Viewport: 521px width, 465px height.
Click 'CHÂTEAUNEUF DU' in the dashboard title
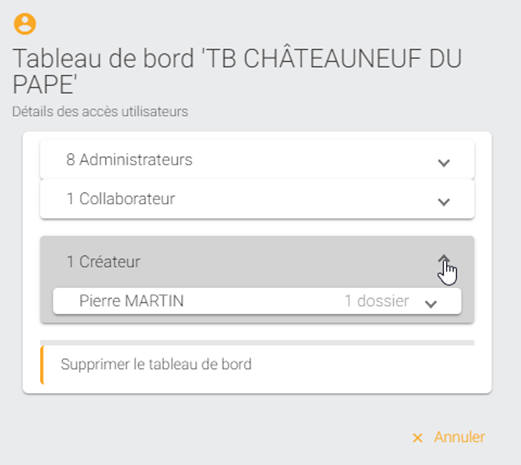pyautogui.click(x=353, y=59)
